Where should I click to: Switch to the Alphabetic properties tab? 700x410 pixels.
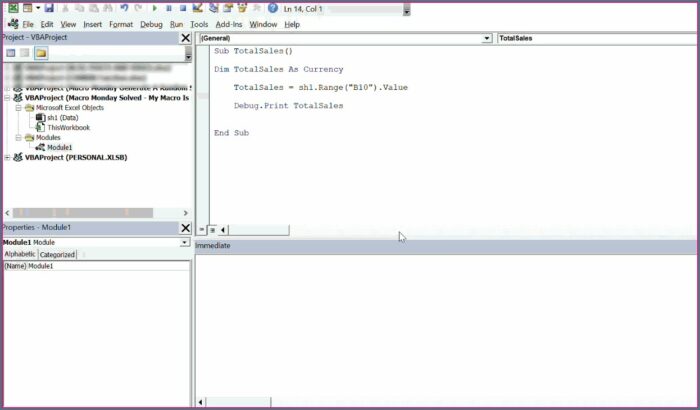[20, 254]
